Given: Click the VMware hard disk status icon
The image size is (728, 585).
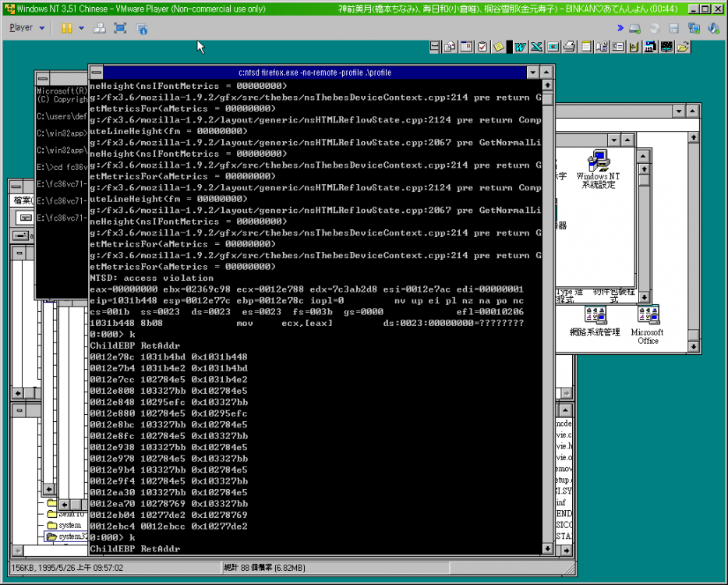Looking at the screenshot, I should pos(634,28).
